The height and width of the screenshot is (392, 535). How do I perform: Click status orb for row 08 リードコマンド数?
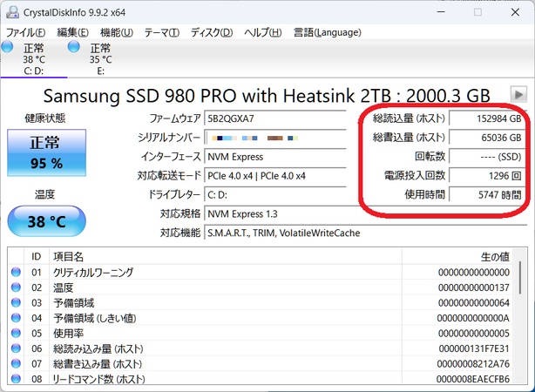16,379
